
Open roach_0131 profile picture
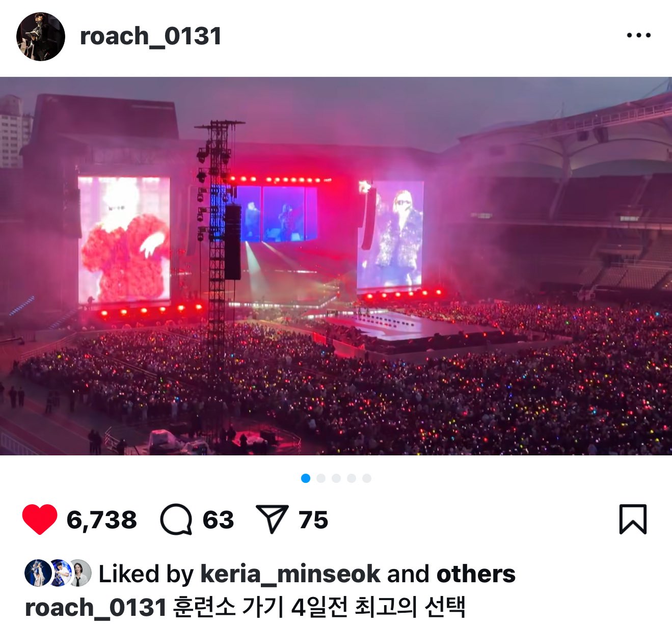[x=41, y=37]
